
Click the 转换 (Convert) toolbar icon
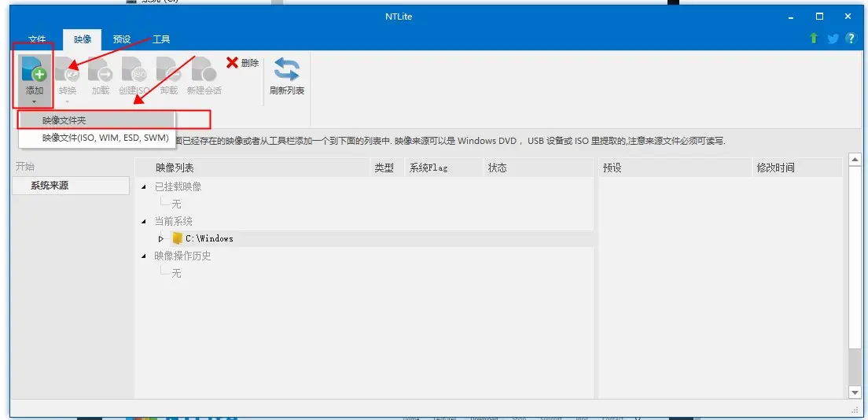point(68,68)
